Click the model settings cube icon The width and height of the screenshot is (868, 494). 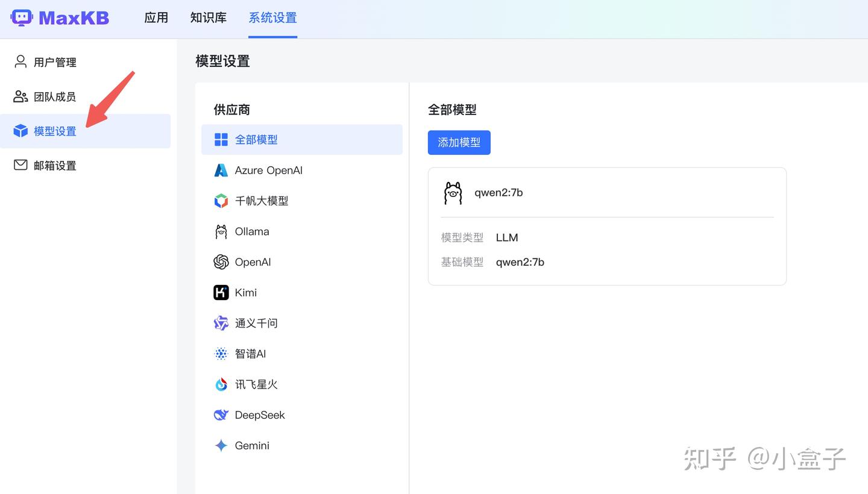tap(20, 131)
